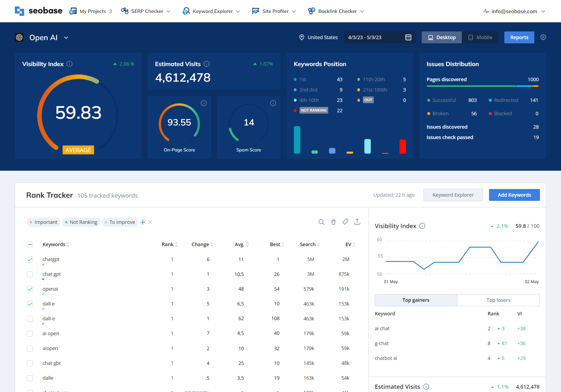This screenshot has height=392, width=561.
Task: Toggle the select-all keywords checkbox
Action: point(30,244)
